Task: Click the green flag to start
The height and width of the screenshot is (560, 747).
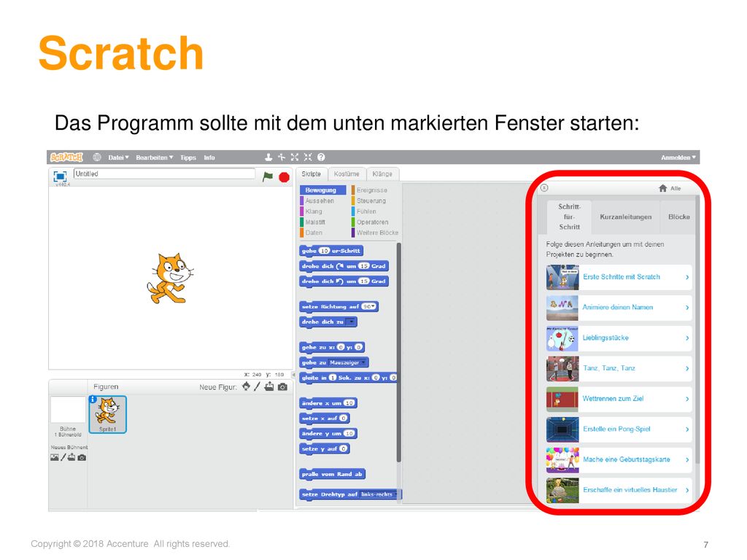Action: click(268, 176)
